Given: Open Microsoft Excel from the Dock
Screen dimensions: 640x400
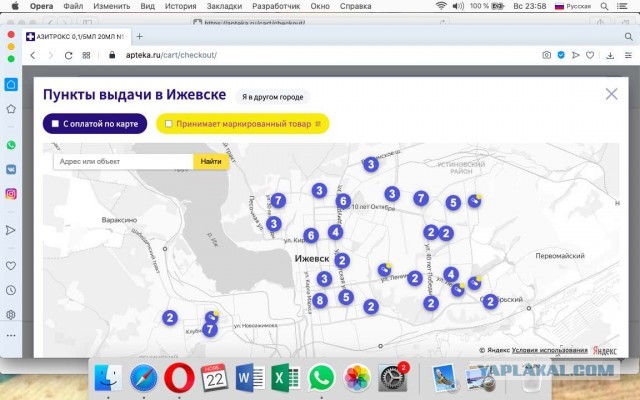Looking at the screenshot, I should 285,378.
